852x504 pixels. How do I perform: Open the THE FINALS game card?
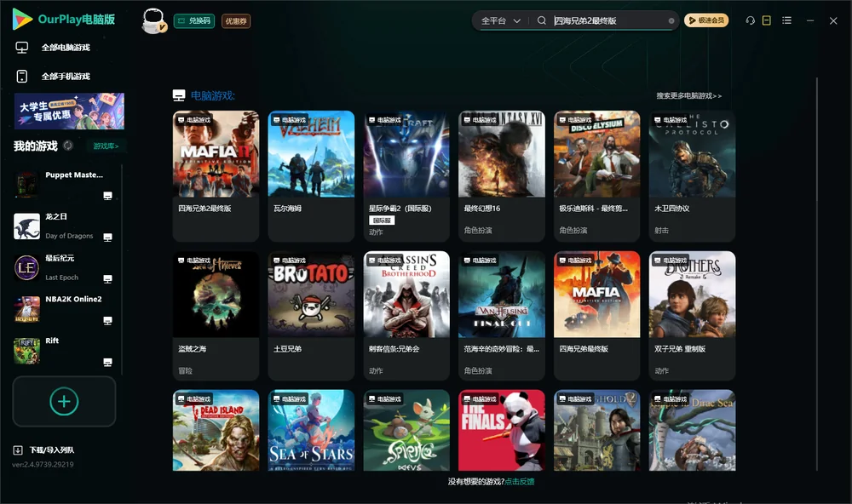(x=502, y=430)
